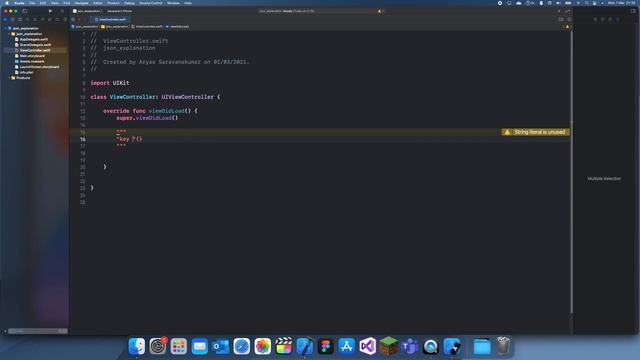Launch Minecraft from the Dock
Screen dimensions: 640x360
coord(389,346)
